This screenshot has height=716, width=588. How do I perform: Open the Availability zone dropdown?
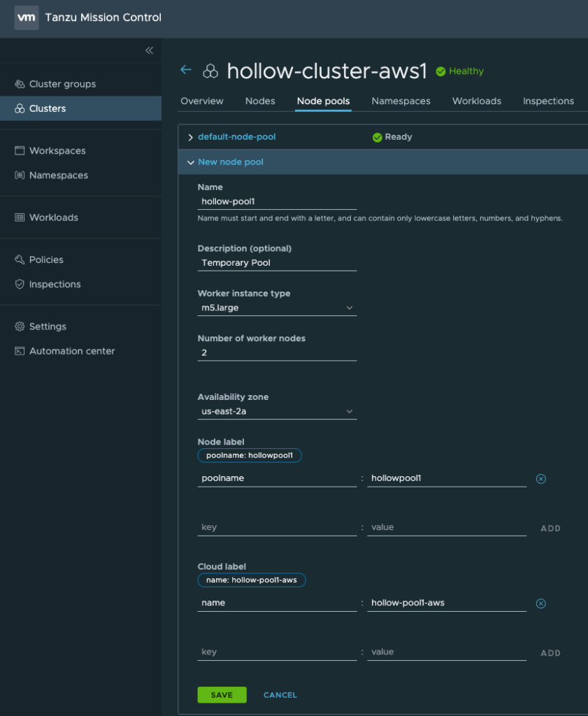(277, 411)
